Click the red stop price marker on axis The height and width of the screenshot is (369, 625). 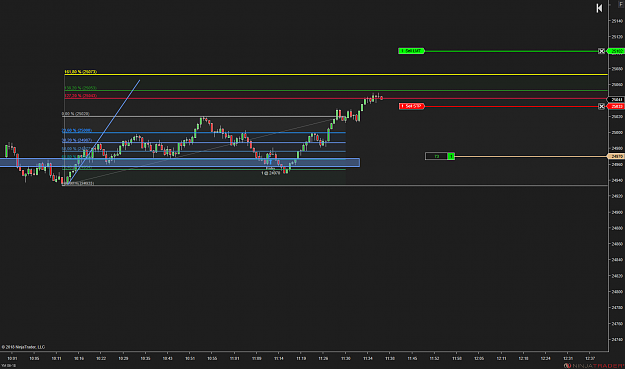point(616,106)
